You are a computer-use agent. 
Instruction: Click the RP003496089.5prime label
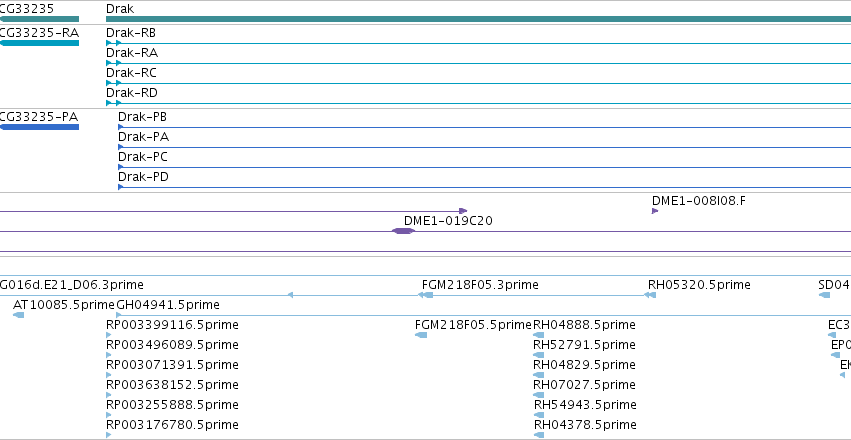(x=172, y=346)
